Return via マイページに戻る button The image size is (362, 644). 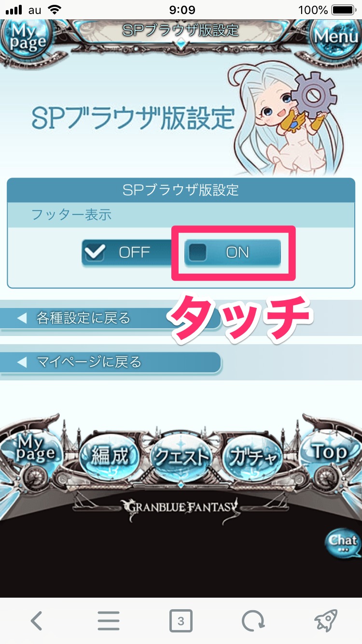111,362
